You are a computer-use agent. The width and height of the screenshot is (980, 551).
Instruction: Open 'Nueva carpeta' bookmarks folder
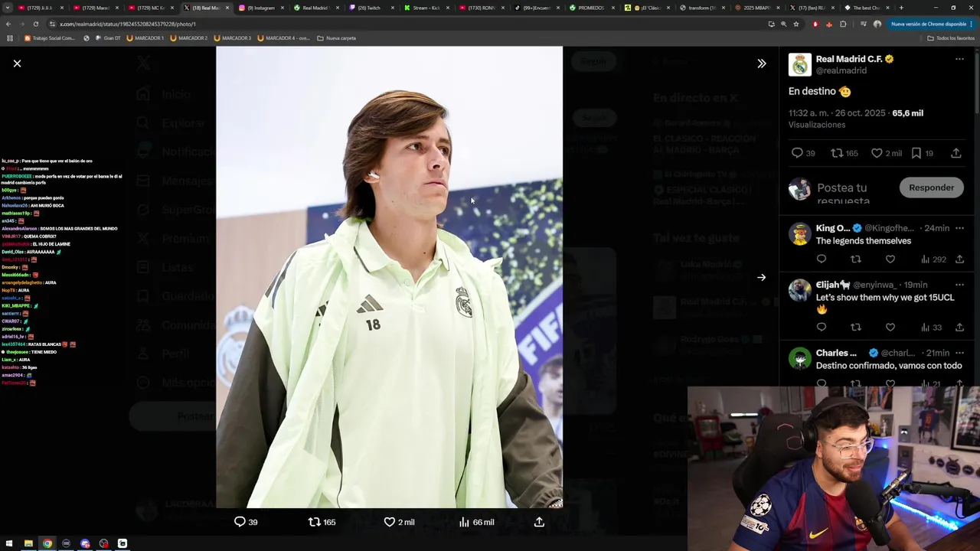pos(337,37)
